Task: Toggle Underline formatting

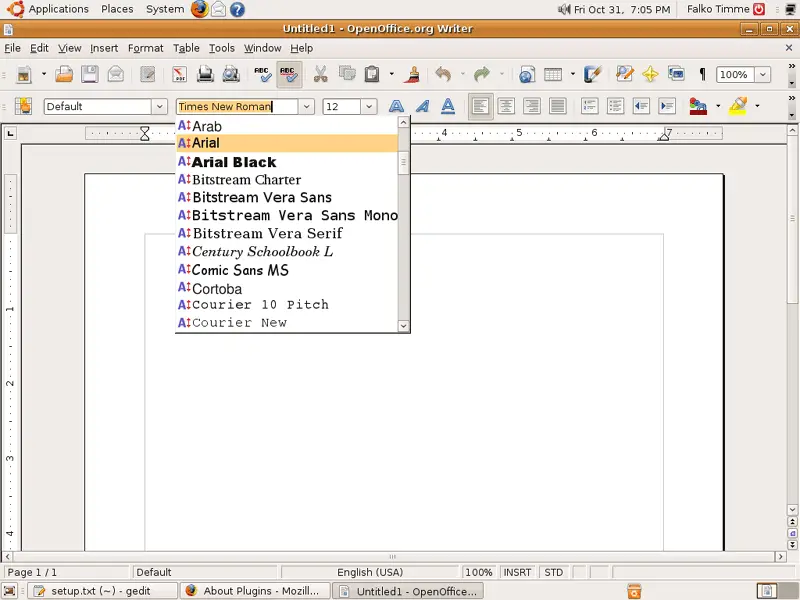Action: coord(448,106)
